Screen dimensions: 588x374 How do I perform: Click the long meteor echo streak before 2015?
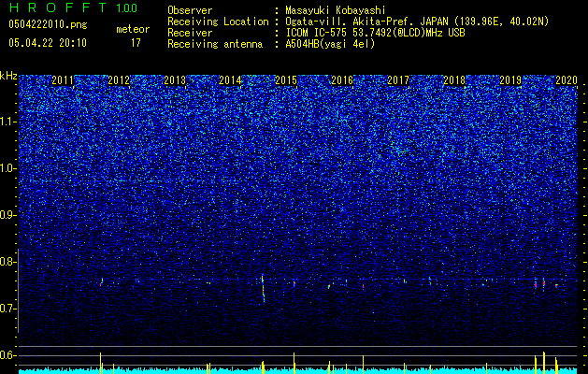[263, 289]
